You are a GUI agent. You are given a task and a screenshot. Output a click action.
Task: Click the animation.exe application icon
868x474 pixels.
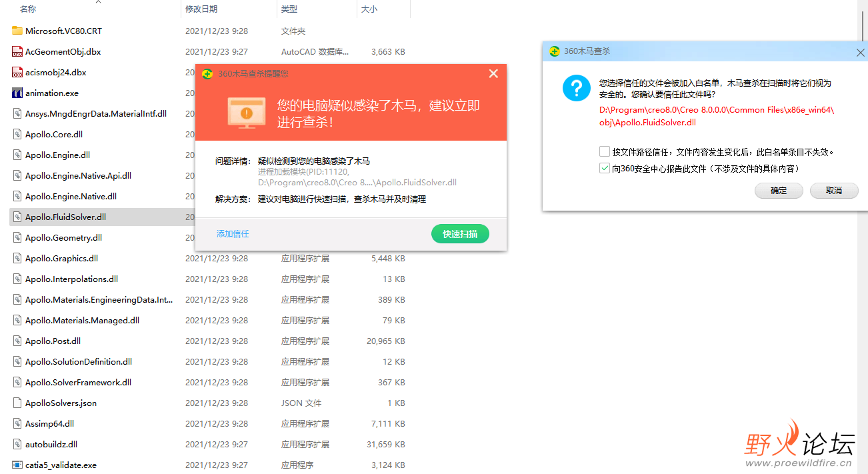[17, 93]
